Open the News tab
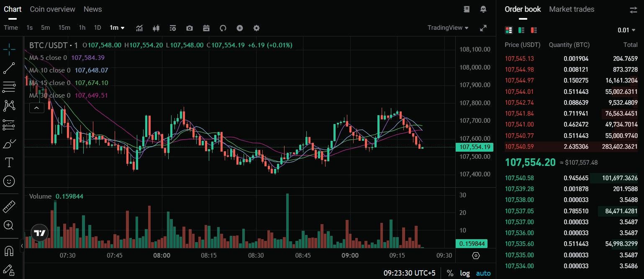The image size is (644, 279). pos(92,9)
